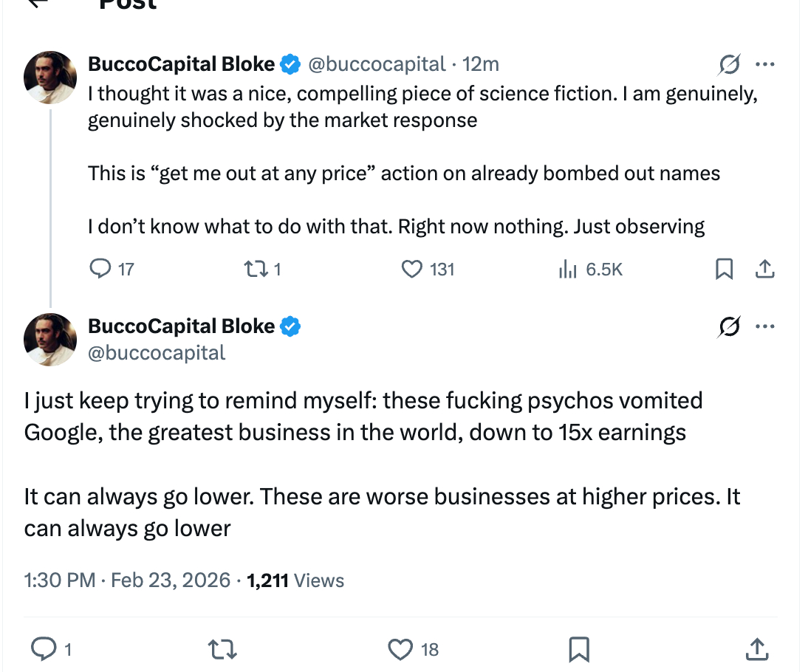Open the first post's BuccoCapital avatar
The image size is (808, 672).
(50, 77)
